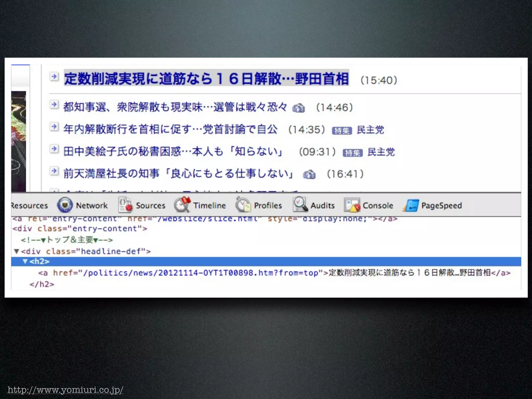Click arrow icon beside 定数削減実現 headline
The image size is (532, 399).
54,77
